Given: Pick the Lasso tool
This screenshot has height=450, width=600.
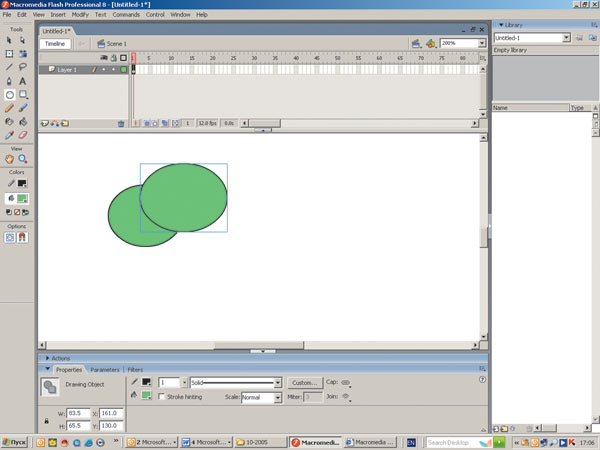Looking at the screenshot, I should tap(22, 67).
